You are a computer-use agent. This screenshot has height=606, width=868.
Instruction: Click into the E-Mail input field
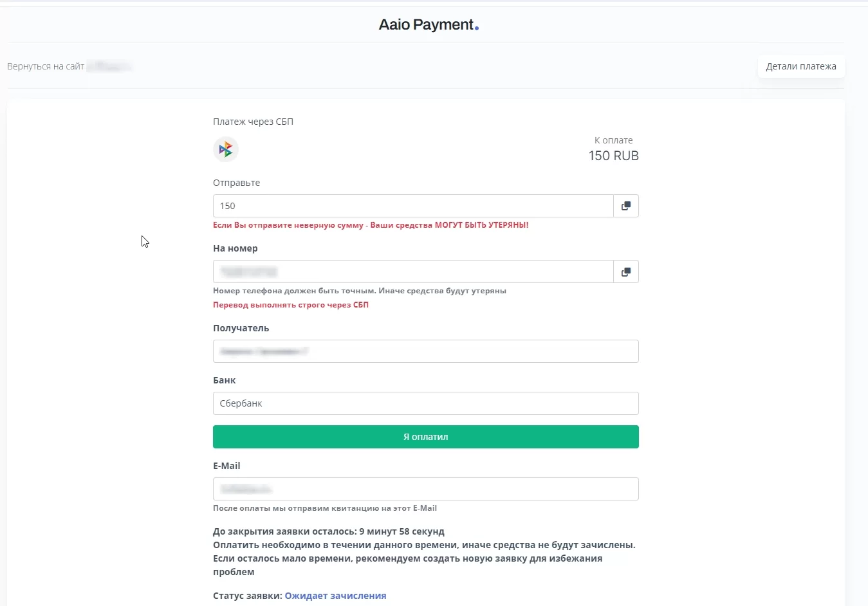tap(425, 489)
